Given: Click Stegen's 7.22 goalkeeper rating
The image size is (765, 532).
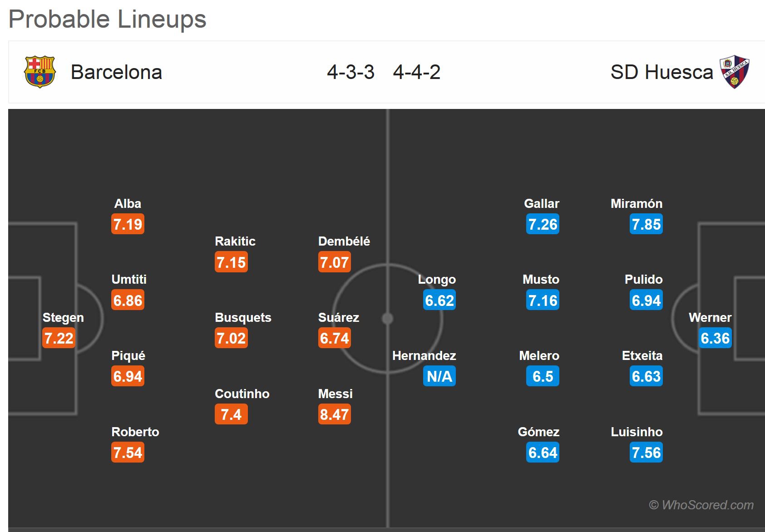Looking at the screenshot, I should 59,338.
